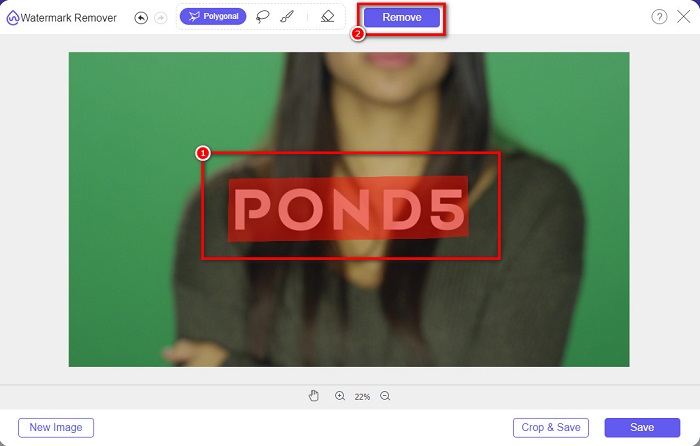
Task: Click the 22% zoom level indicator
Action: tap(362, 397)
